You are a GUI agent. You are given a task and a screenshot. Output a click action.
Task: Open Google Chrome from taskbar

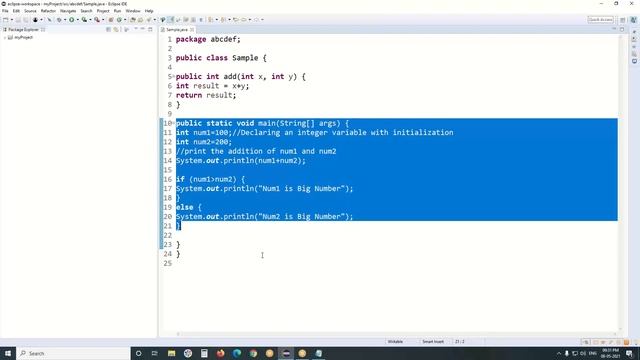click(253, 353)
